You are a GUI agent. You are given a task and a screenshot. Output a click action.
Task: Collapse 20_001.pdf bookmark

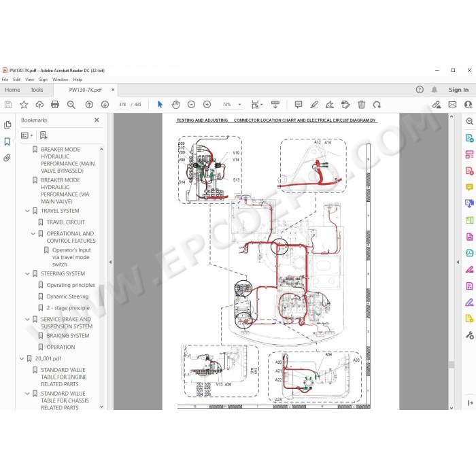[x=22, y=358]
